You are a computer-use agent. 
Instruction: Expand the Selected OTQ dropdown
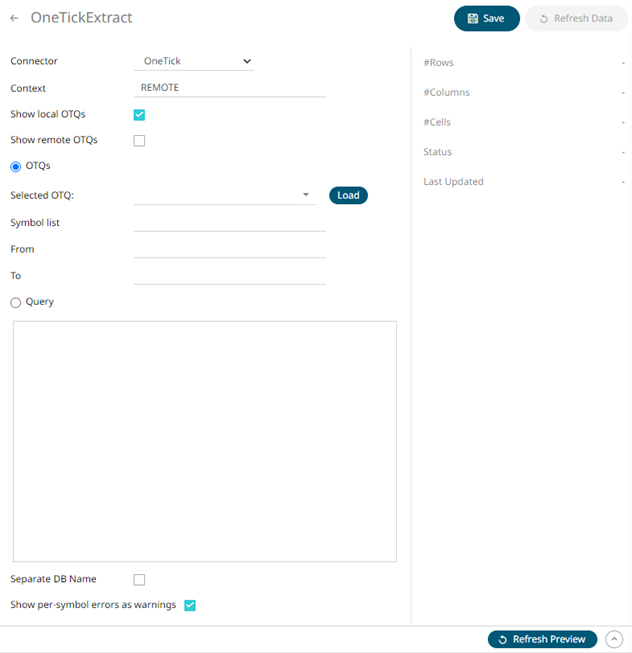[306, 196]
